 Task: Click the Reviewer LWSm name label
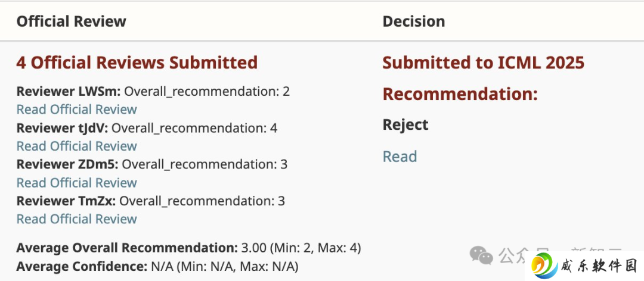point(69,92)
